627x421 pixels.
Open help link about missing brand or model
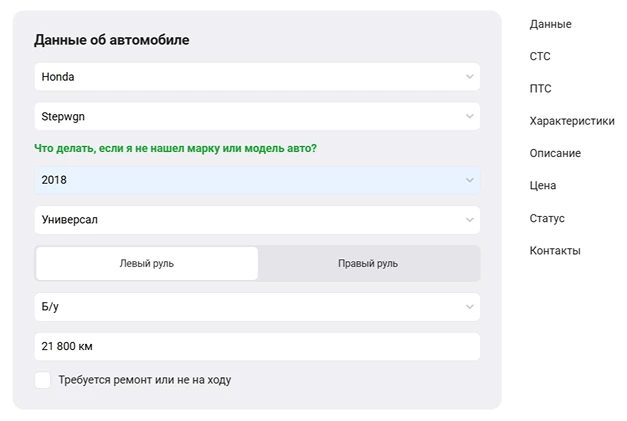tap(175, 148)
